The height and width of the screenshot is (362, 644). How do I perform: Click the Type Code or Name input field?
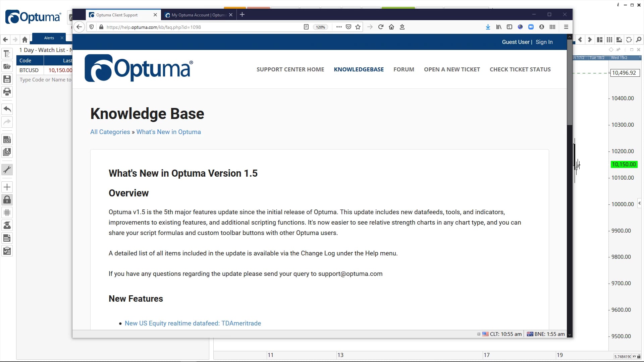(45, 80)
